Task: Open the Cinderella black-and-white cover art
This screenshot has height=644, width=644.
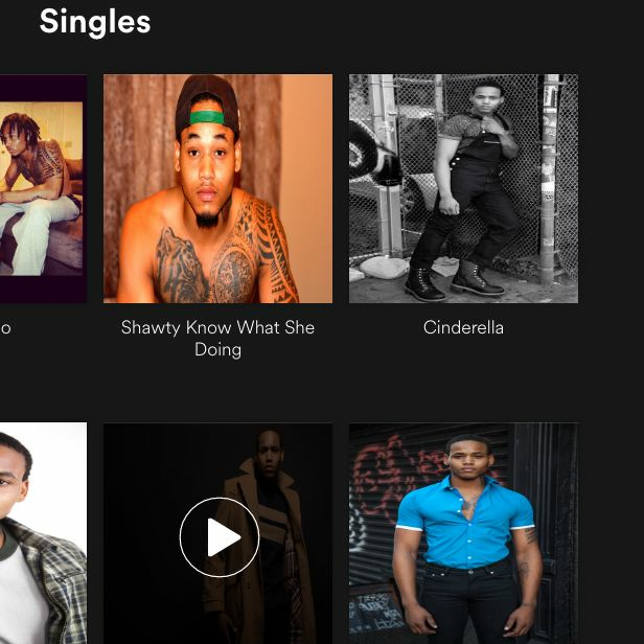Action: coord(463,189)
